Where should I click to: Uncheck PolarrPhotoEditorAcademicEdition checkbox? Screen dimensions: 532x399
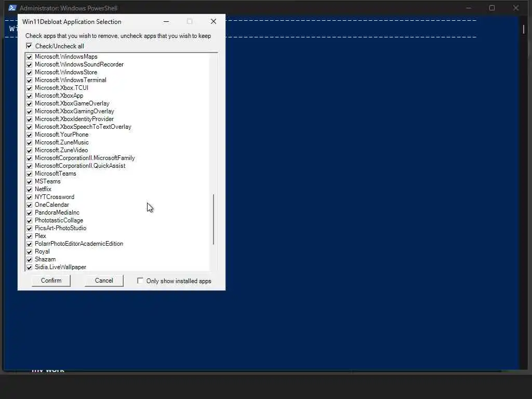click(30, 244)
